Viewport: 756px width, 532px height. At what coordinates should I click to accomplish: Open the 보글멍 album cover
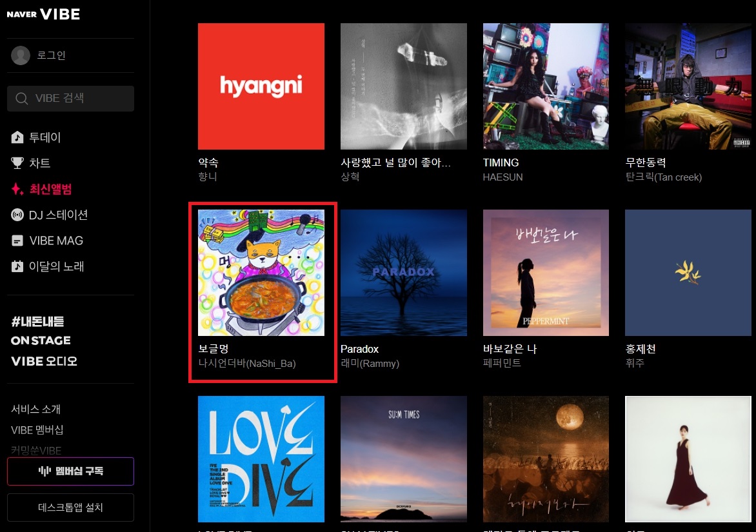click(261, 273)
